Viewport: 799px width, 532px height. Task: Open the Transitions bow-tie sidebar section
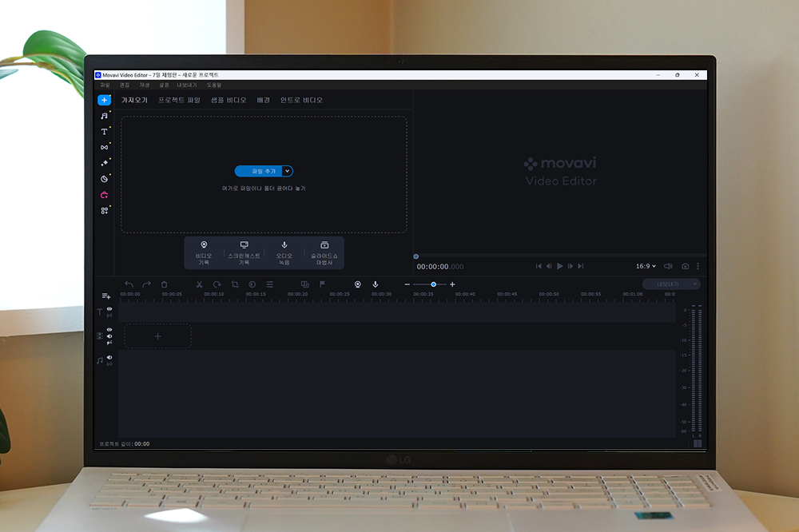(x=104, y=147)
